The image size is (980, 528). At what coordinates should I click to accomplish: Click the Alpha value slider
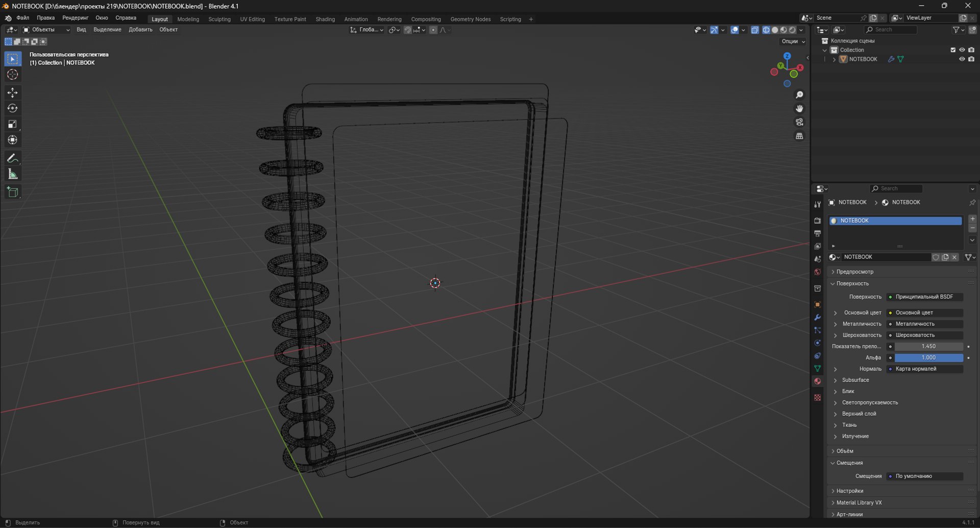pyautogui.click(x=928, y=357)
